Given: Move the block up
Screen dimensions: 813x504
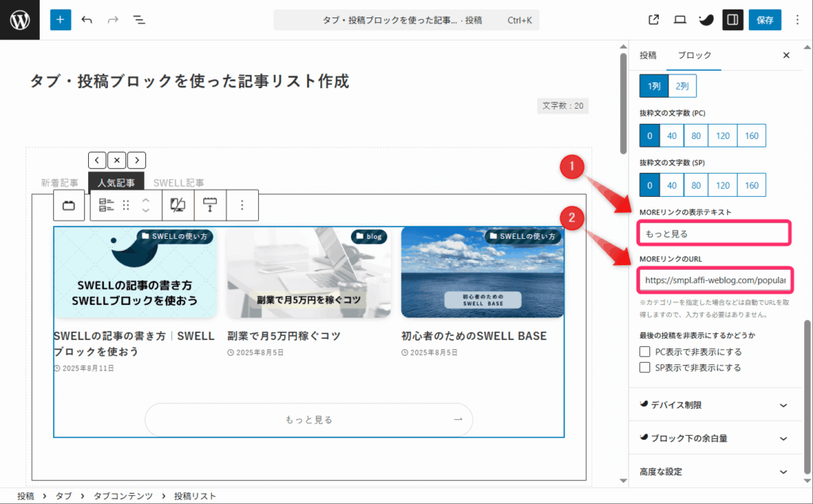Looking at the screenshot, I should click(x=146, y=200).
